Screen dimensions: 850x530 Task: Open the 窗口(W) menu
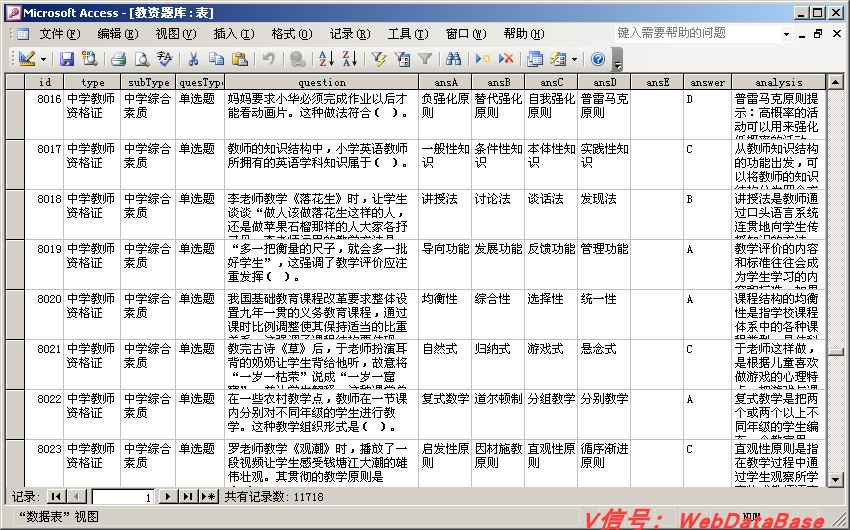(466, 34)
